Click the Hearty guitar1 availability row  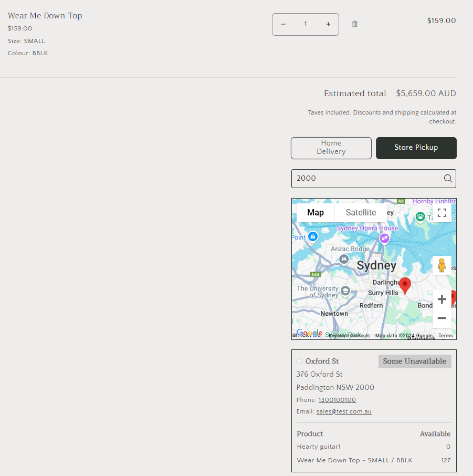(x=374, y=447)
